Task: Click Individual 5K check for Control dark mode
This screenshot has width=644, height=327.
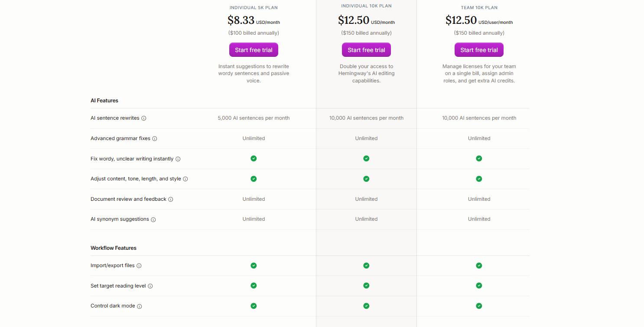Action: [254, 306]
